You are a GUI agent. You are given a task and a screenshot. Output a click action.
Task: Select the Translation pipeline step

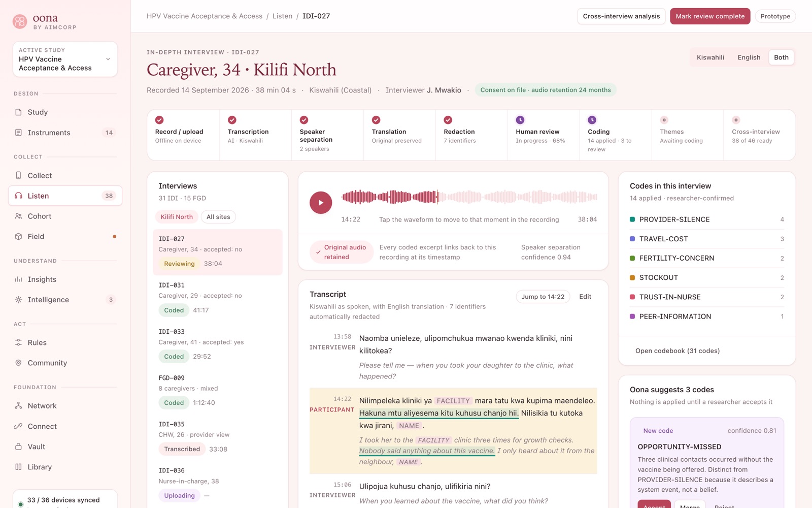(x=399, y=135)
